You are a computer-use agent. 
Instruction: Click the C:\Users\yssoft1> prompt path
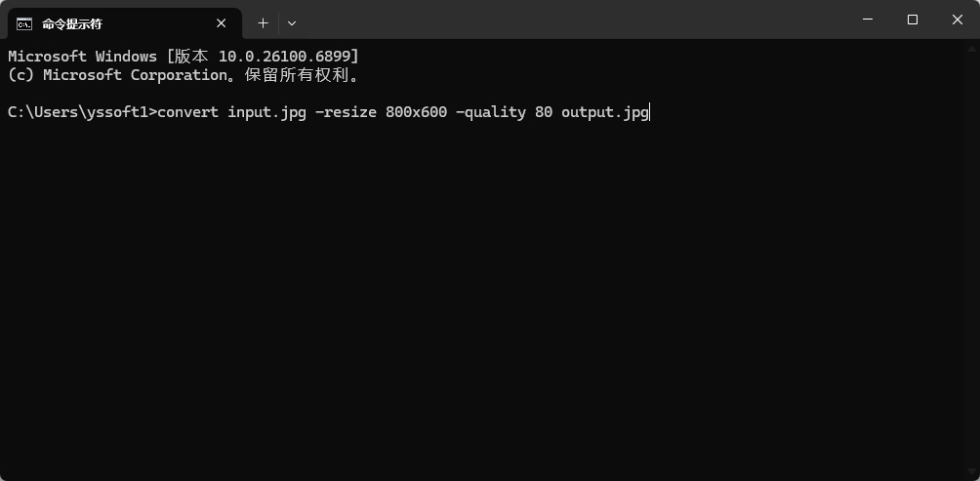coord(82,112)
